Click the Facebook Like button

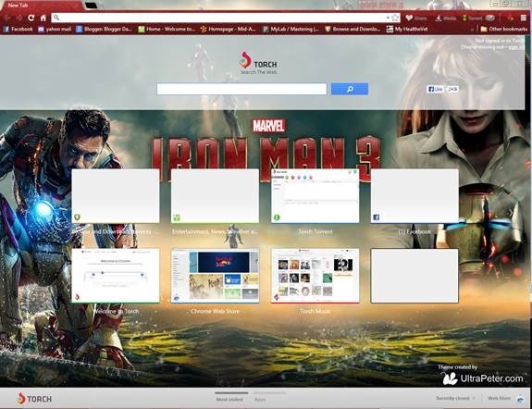(x=435, y=89)
